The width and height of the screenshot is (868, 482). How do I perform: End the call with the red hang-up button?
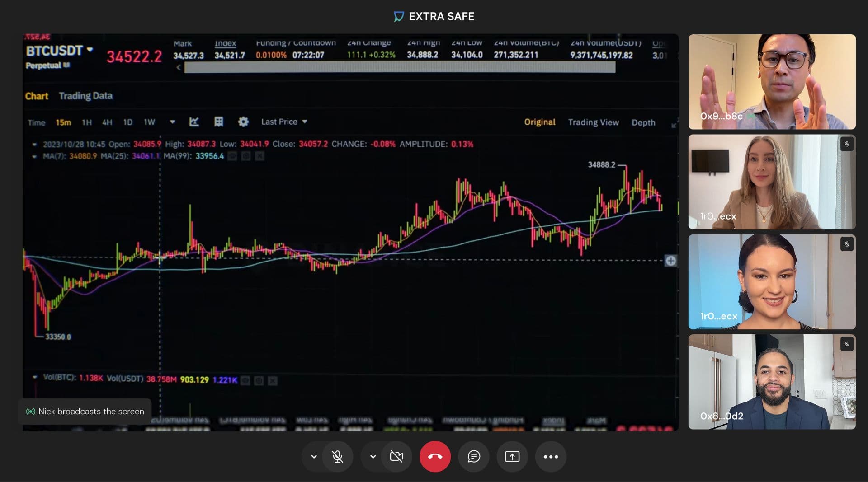(435, 457)
